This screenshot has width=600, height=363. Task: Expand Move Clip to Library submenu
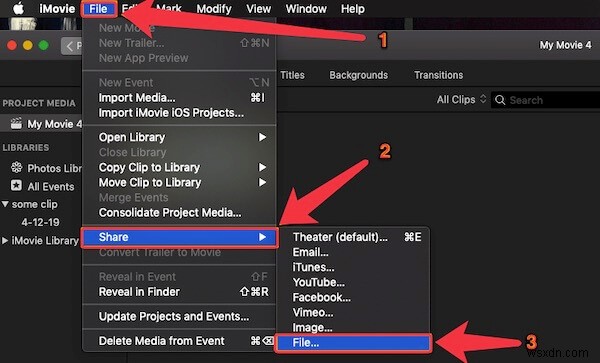point(179,182)
